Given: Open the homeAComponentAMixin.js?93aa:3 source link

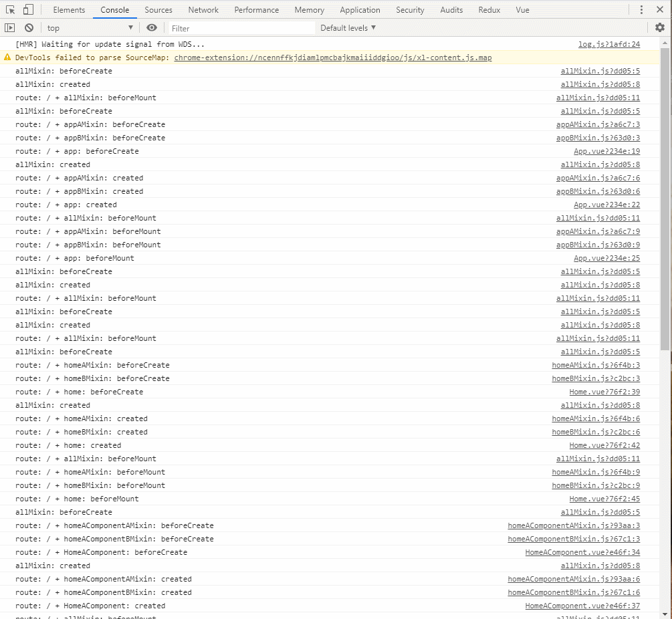Looking at the screenshot, I should point(574,525).
